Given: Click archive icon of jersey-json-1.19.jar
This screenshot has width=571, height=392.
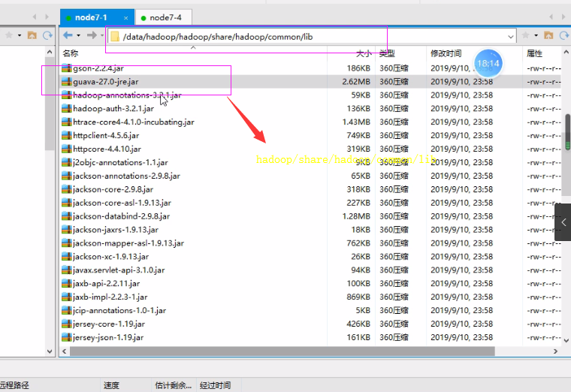Looking at the screenshot, I should coord(67,337).
